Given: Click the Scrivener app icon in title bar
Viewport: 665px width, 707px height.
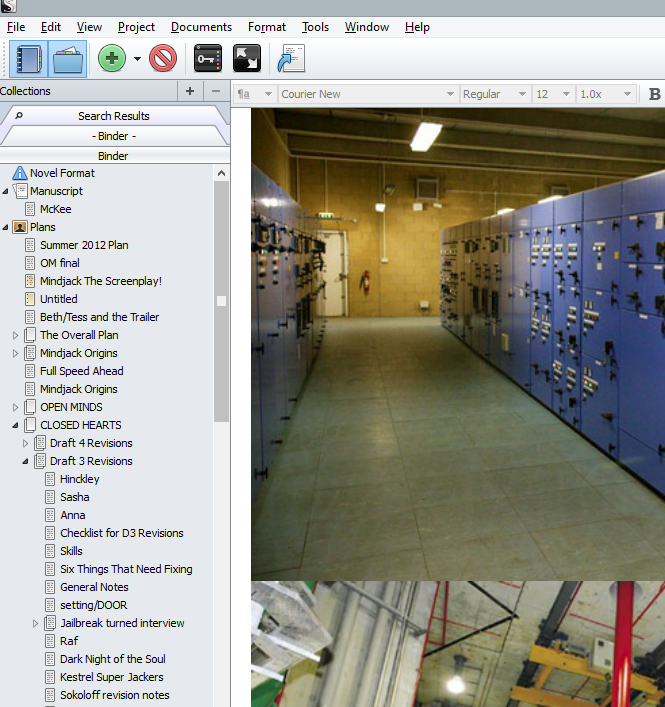Looking at the screenshot, I should [x=10, y=7].
